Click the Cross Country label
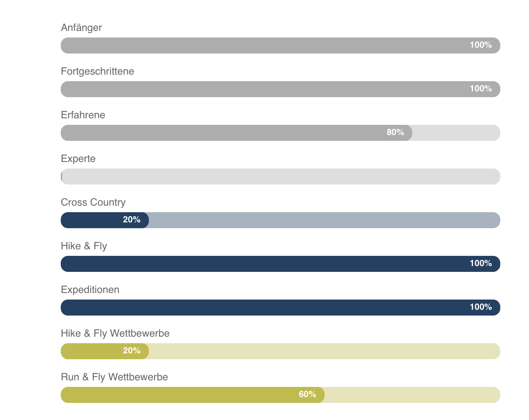 (x=93, y=202)
